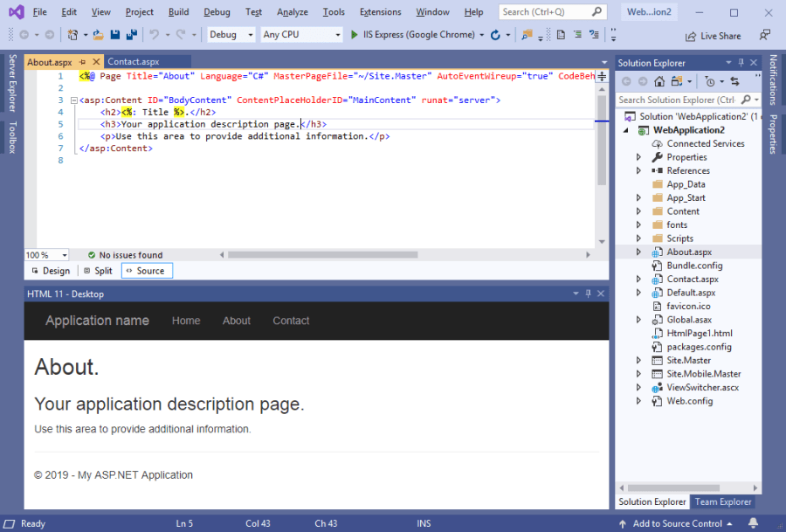Screen dimensions: 786x532
Task: Click the Send Feedback icon
Action: tap(765, 36)
